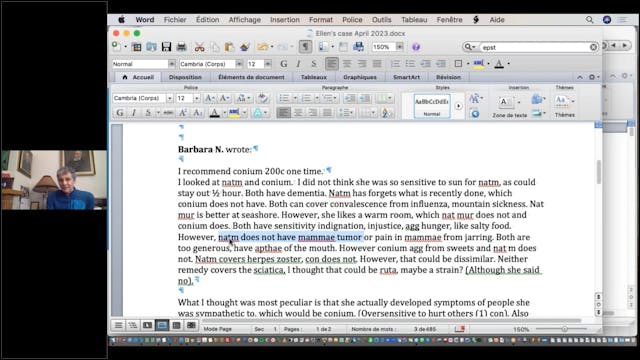Open the Tableau menu
640x360 pixels.
pos(414,20)
